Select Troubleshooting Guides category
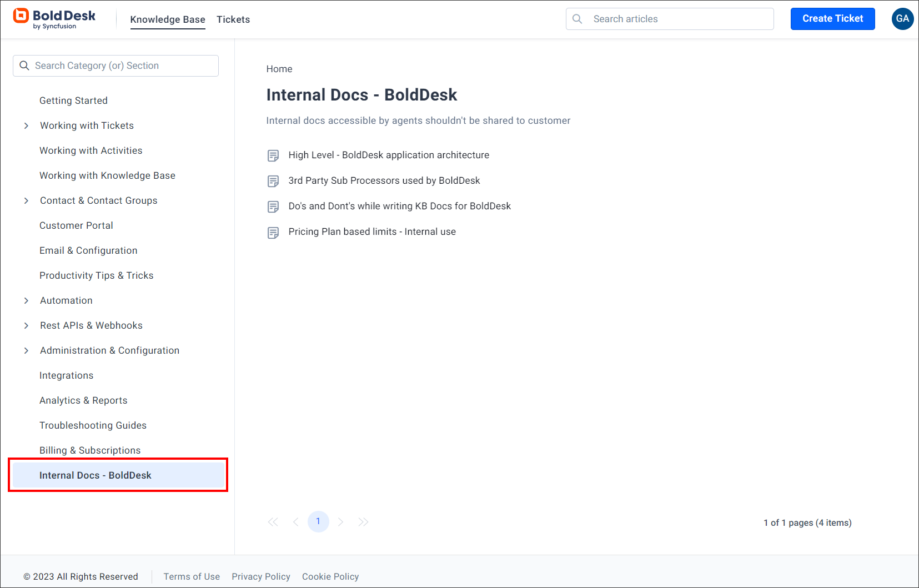This screenshot has height=588, width=919. click(93, 425)
